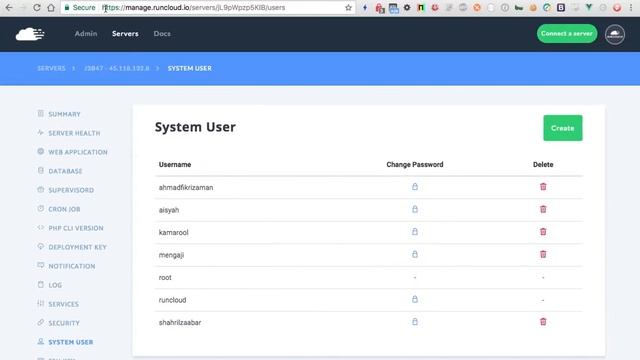Select System User in sidebar
The width and height of the screenshot is (640, 360).
click(x=71, y=342)
